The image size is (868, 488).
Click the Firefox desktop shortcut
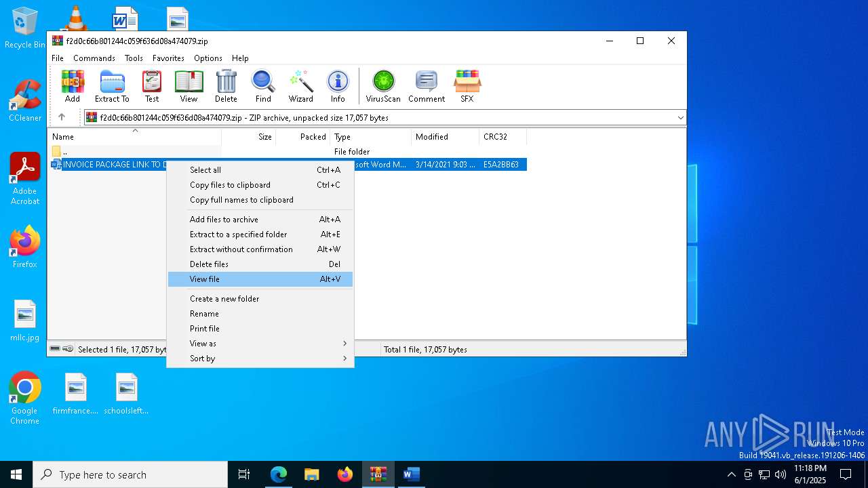pos(25,247)
